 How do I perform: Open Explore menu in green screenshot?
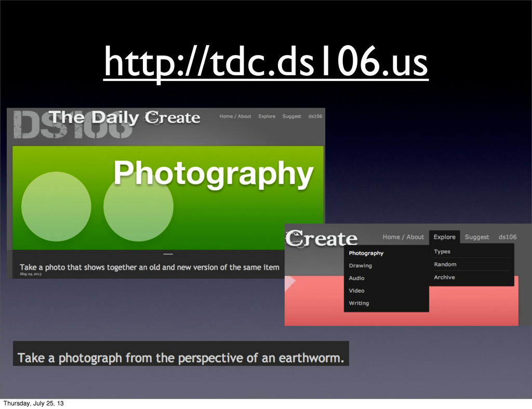pyautogui.click(x=267, y=116)
